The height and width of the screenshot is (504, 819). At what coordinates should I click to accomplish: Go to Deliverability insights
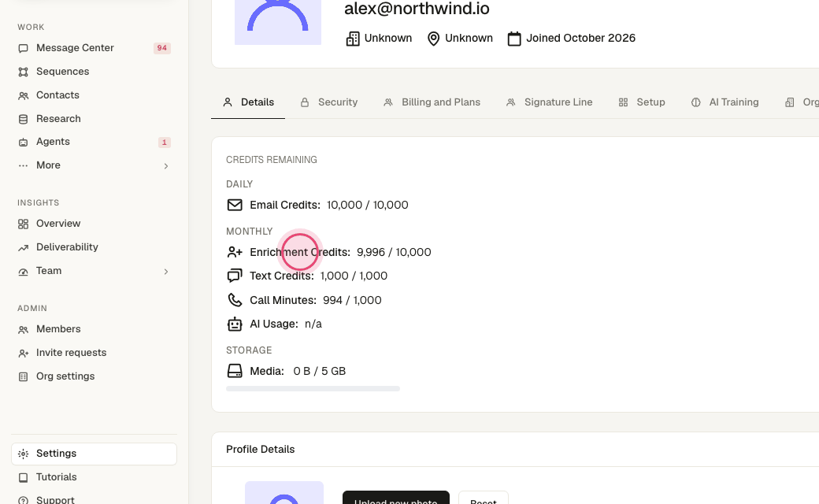tap(94, 247)
